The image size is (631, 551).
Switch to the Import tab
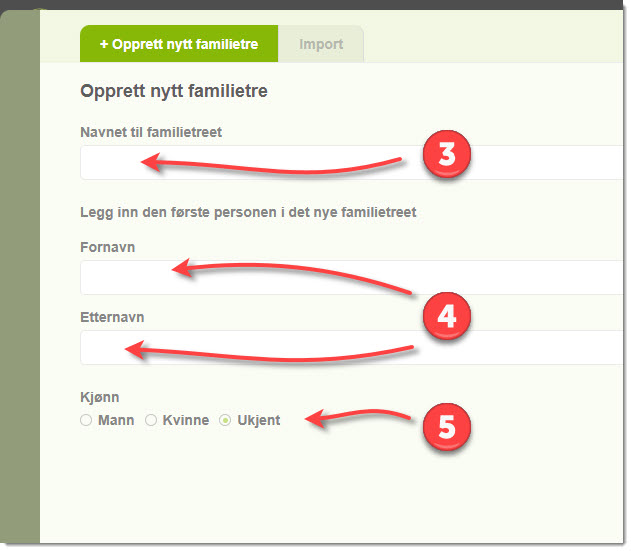[x=321, y=45]
